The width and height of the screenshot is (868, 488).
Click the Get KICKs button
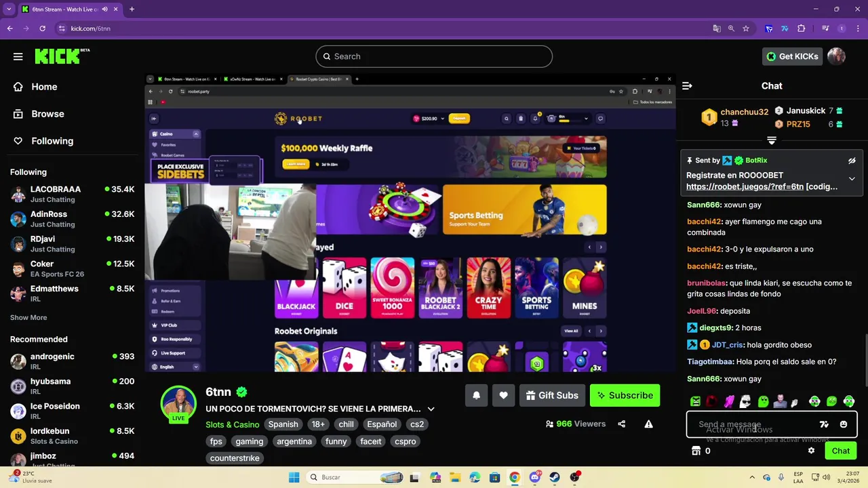coord(792,56)
